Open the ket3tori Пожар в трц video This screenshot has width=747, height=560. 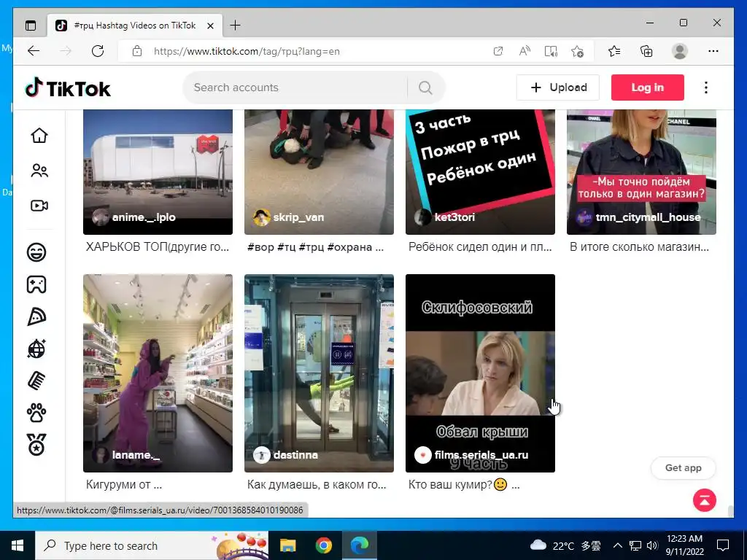click(480, 172)
